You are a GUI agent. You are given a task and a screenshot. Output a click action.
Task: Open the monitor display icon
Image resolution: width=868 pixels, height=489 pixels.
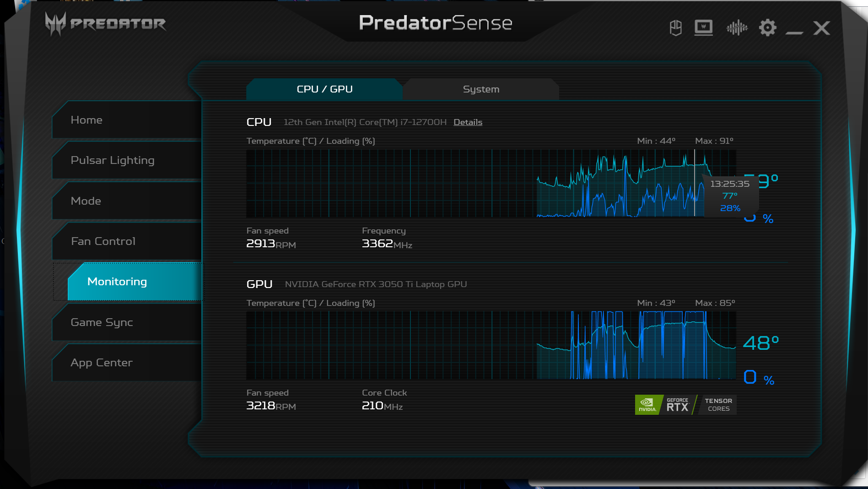(x=703, y=28)
